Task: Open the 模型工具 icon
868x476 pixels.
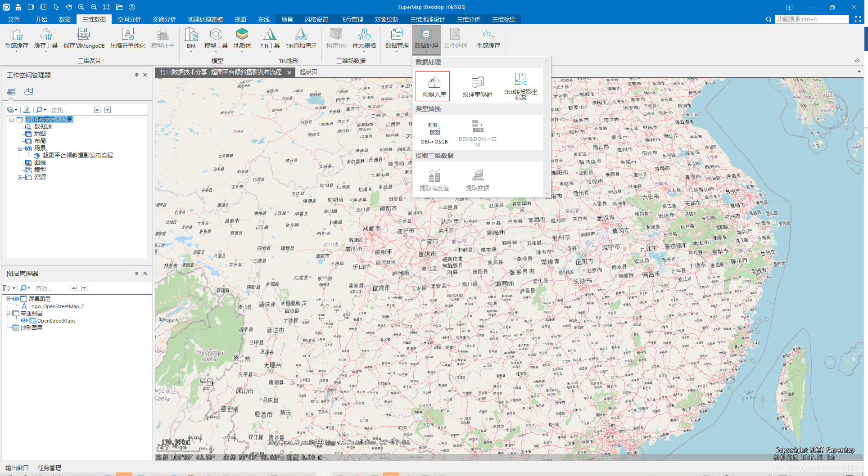Action: 216,39
